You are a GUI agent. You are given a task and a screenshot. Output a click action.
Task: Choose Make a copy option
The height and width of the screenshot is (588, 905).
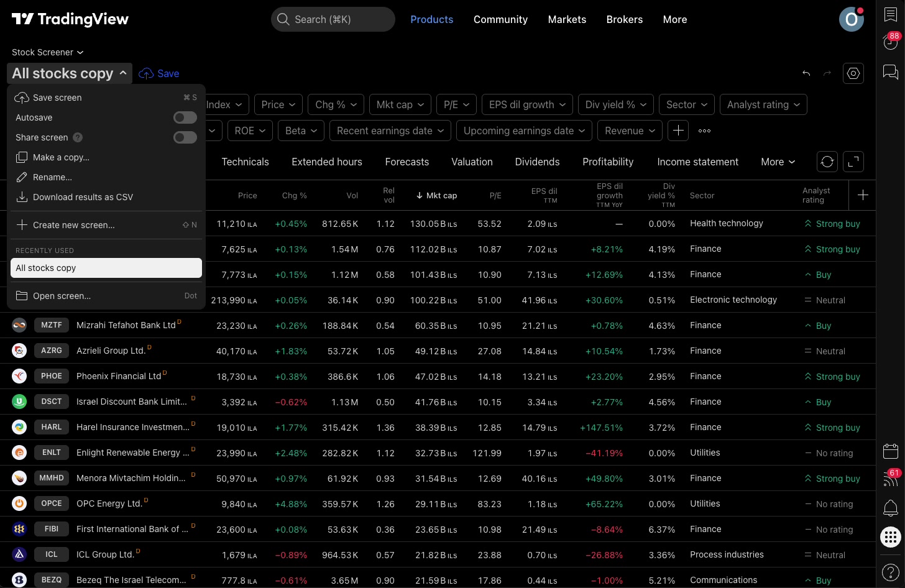coord(106,157)
